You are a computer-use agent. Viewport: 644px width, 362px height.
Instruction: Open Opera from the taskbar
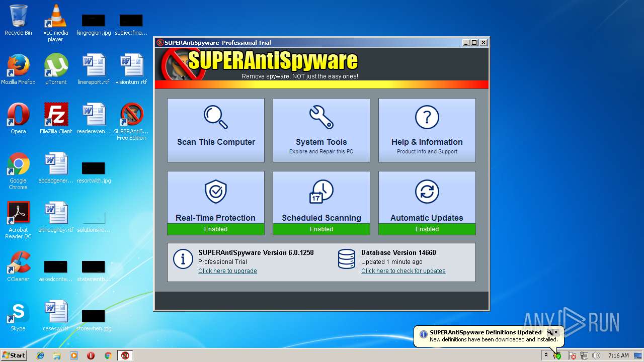(91, 355)
